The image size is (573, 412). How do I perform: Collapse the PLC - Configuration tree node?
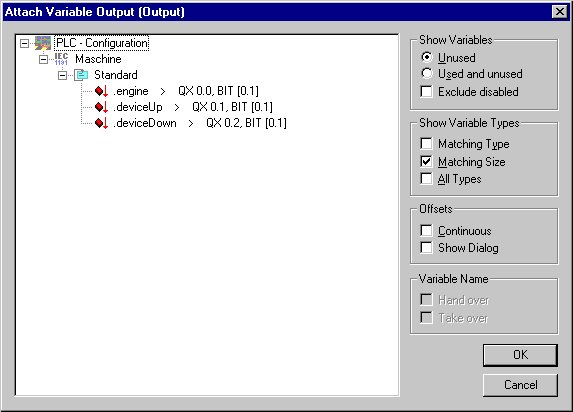tap(24, 44)
